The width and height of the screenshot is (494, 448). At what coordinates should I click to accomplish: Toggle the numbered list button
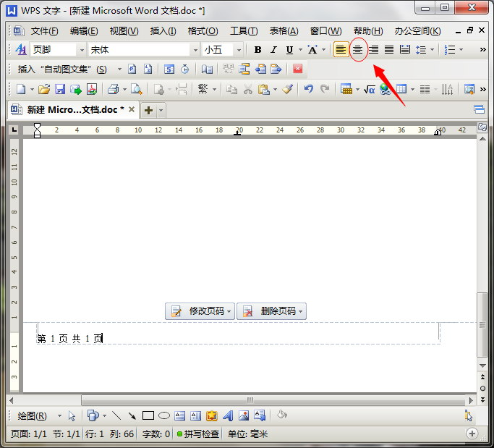point(450,50)
